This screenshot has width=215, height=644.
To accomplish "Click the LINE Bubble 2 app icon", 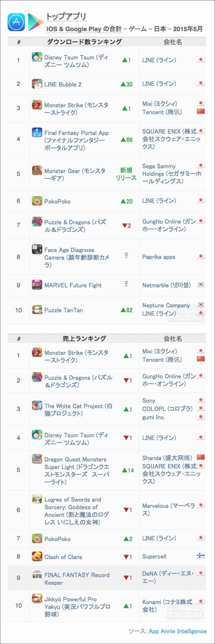I will pos(37,84).
